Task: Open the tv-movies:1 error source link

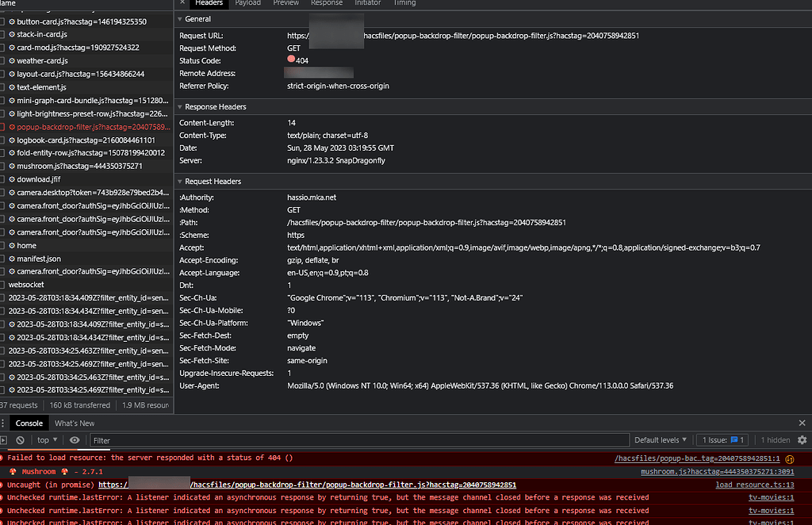Action: pos(770,496)
